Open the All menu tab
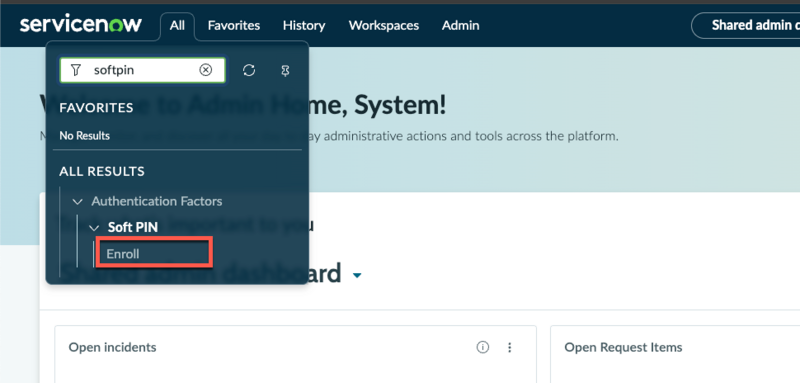 (177, 25)
